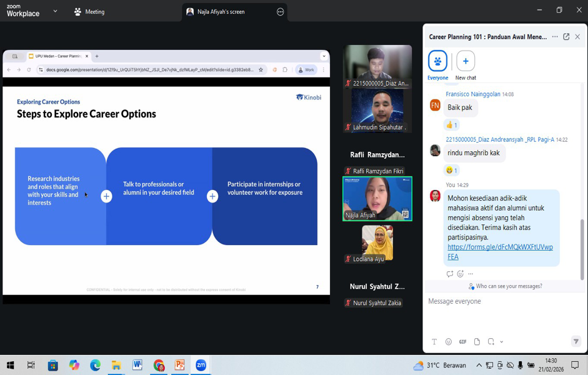Screen dimensions: 588x375
Task: Open more options for Najla Afiyah's screen
Action: click(x=280, y=12)
